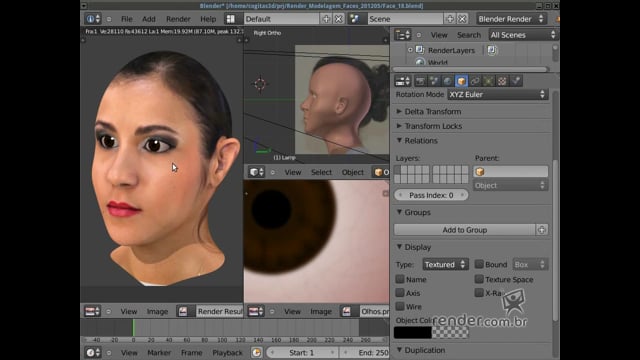Image resolution: width=640 pixels, height=360 pixels.
Task: Click the Object Color black swatch
Action: pos(413,332)
